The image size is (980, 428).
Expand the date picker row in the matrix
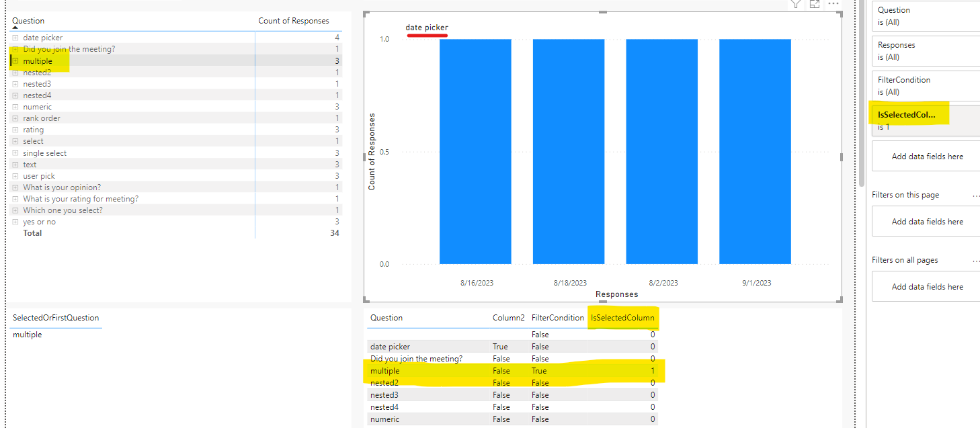pyautogui.click(x=15, y=38)
